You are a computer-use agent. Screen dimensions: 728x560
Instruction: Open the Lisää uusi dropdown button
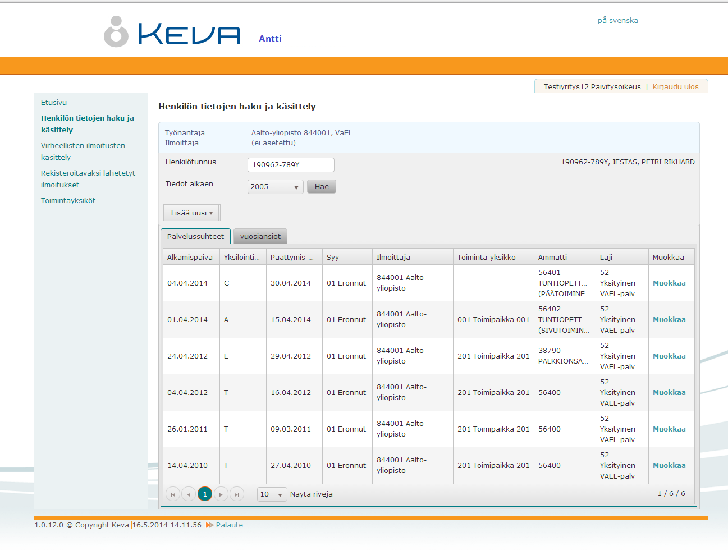[x=191, y=213]
